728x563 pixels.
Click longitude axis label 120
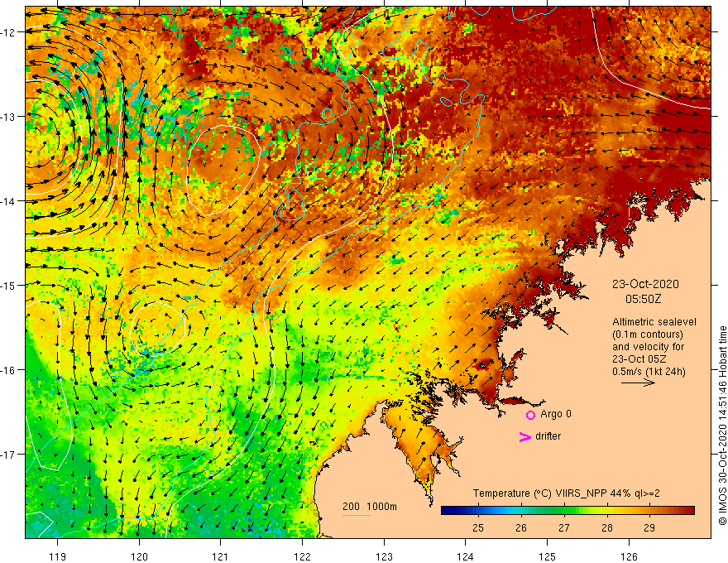[139, 556]
